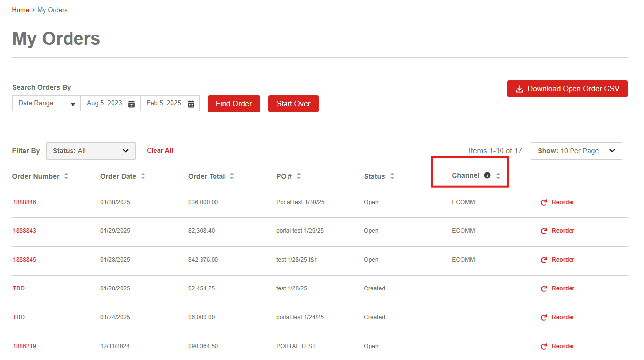
Task: Click the Start Over button
Action: 293,104
